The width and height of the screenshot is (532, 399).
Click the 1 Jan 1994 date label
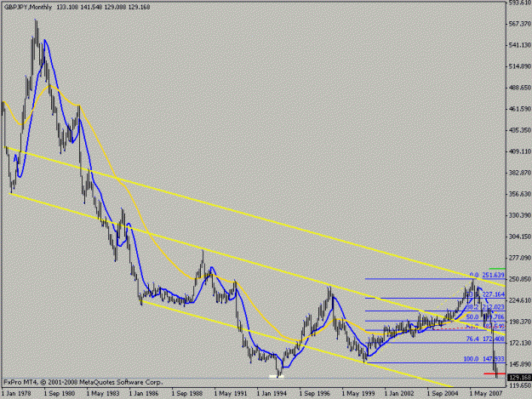272,394
